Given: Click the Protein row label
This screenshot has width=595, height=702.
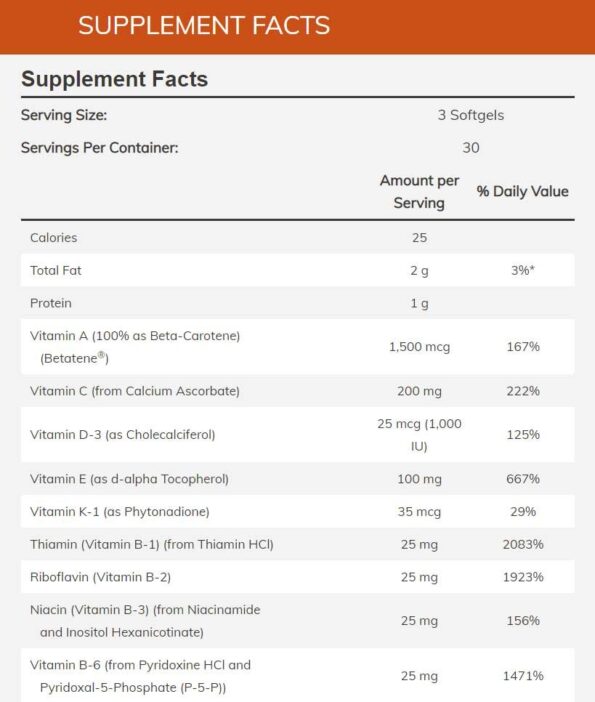Looking at the screenshot, I should click(51, 303).
